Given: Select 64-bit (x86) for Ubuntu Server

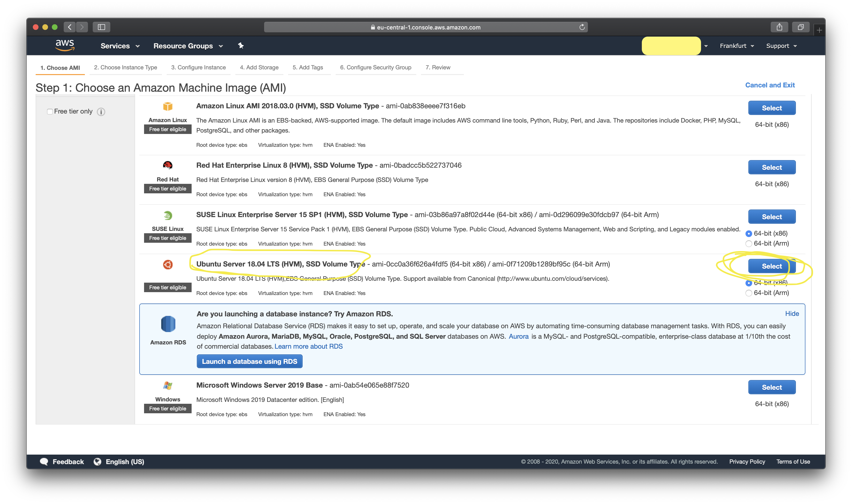Looking at the screenshot, I should [x=748, y=283].
